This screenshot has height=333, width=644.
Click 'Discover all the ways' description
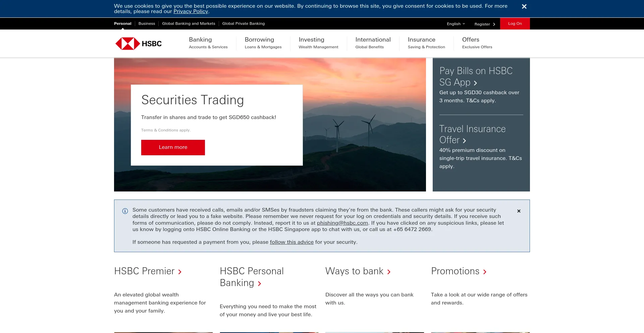point(369,299)
